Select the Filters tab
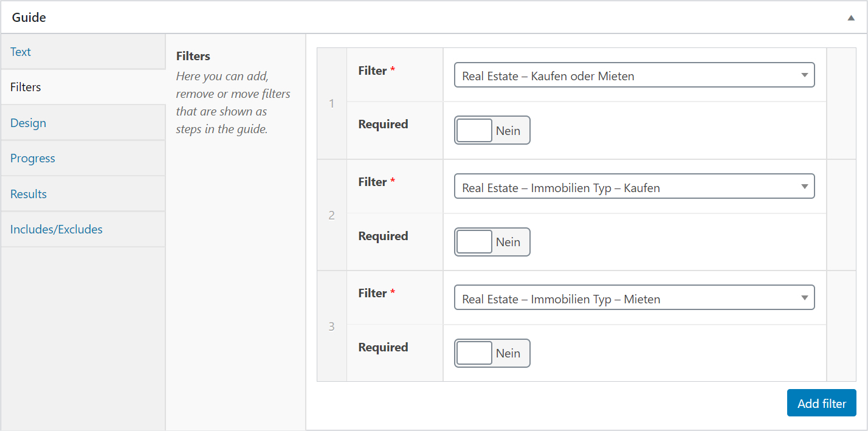The height and width of the screenshot is (431, 868). click(x=83, y=87)
